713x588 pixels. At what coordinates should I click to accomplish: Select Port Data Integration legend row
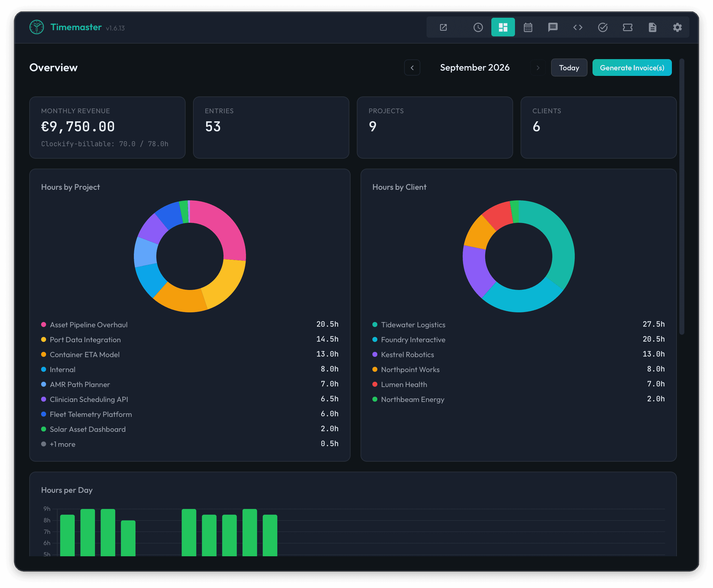tap(190, 339)
